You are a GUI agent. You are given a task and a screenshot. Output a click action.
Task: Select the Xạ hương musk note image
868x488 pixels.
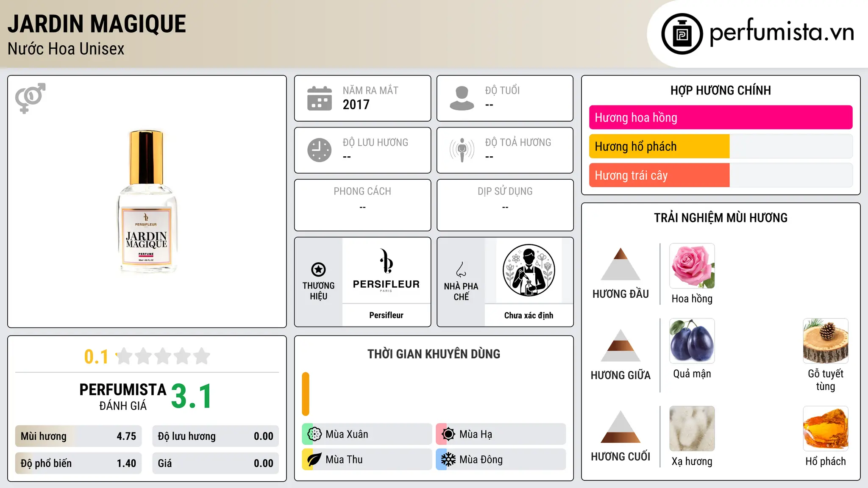coord(692,429)
